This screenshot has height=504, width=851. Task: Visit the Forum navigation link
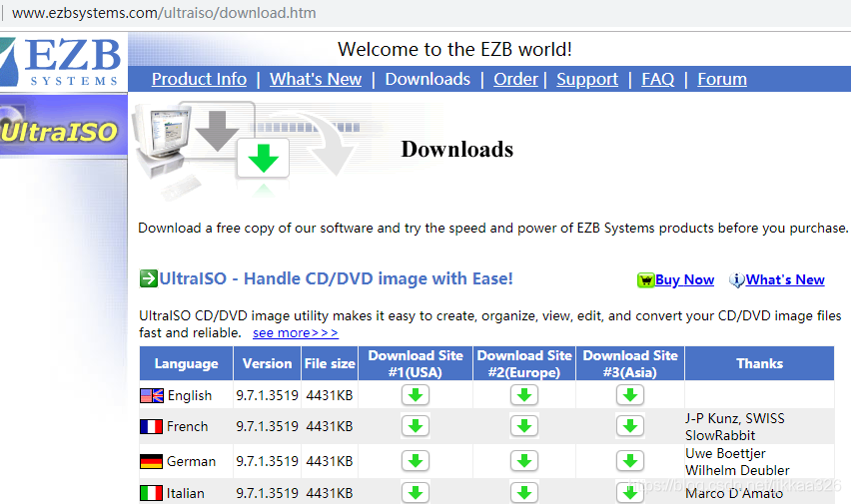point(722,79)
